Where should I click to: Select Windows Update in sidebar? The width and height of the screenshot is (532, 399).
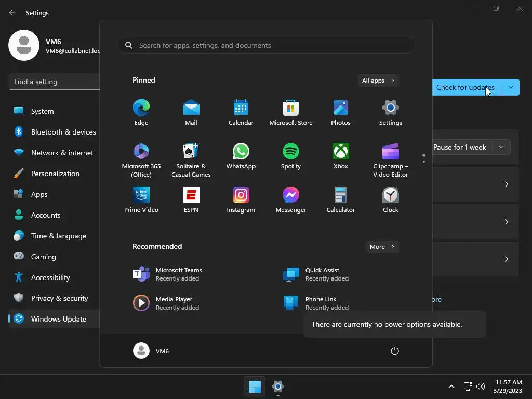coord(54,319)
